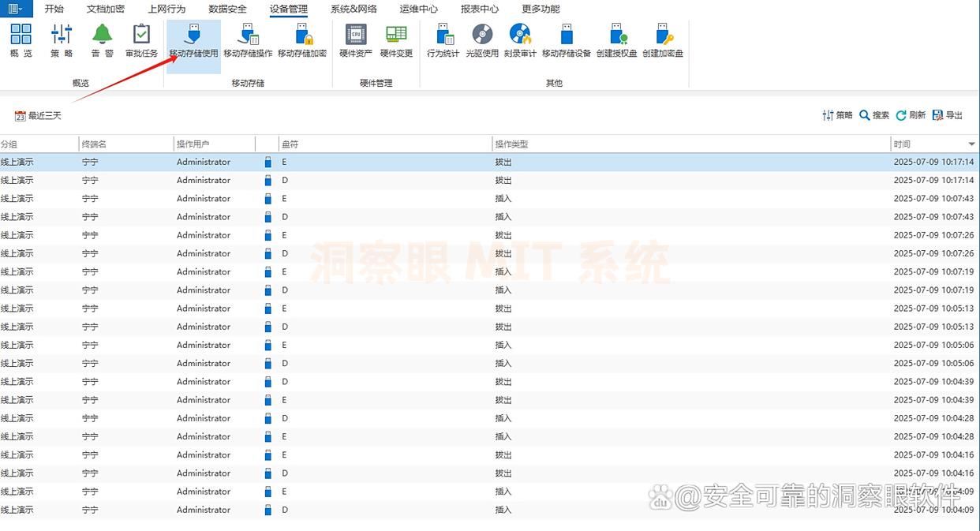Switch to the 报表中心 tab

480,9
